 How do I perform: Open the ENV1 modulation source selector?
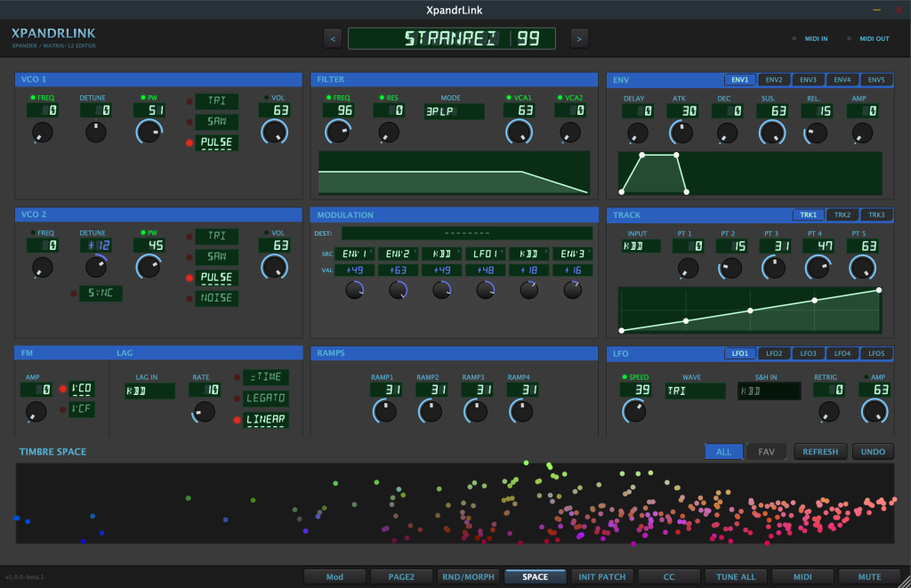354,254
